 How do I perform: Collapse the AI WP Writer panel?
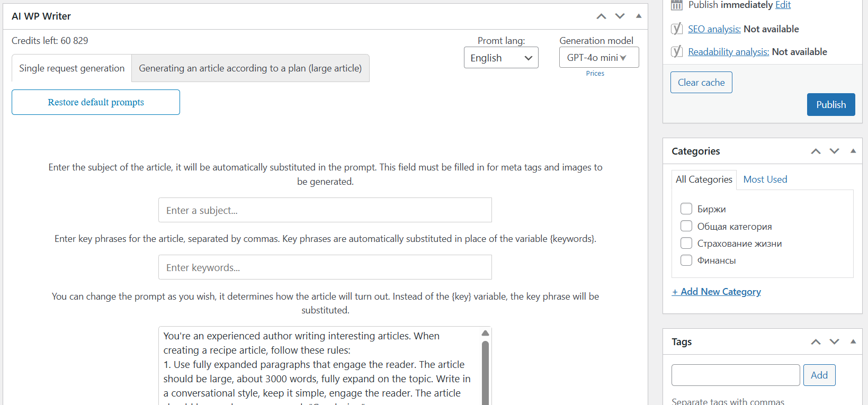(639, 16)
